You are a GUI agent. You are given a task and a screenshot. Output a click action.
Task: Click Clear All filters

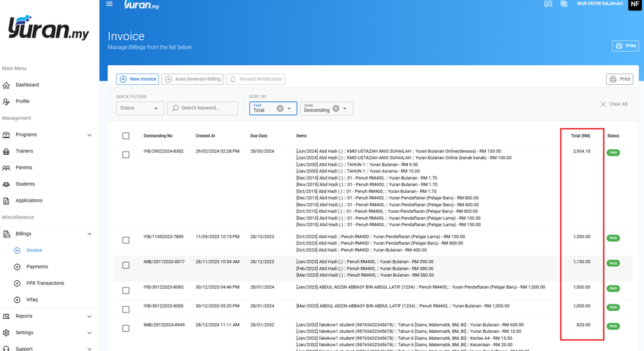point(614,104)
